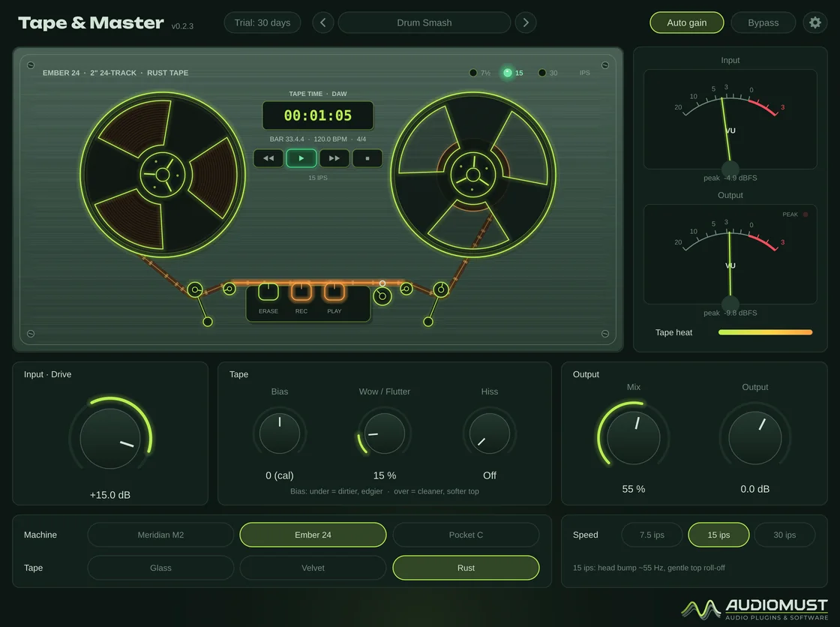Image resolution: width=840 pixels, height=627 pixels.
Task: Set speed to 30 ips
Action: point(784,535)
